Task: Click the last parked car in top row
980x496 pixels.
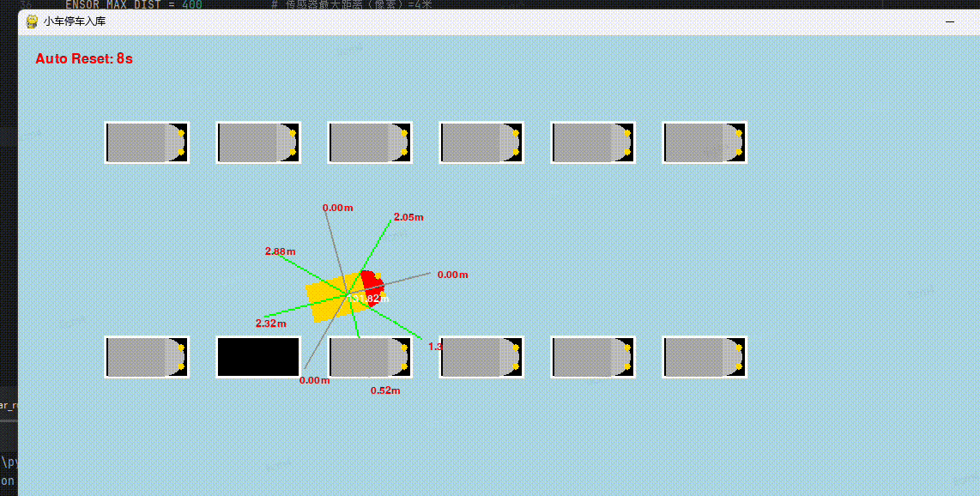Action: coord(705,142)
